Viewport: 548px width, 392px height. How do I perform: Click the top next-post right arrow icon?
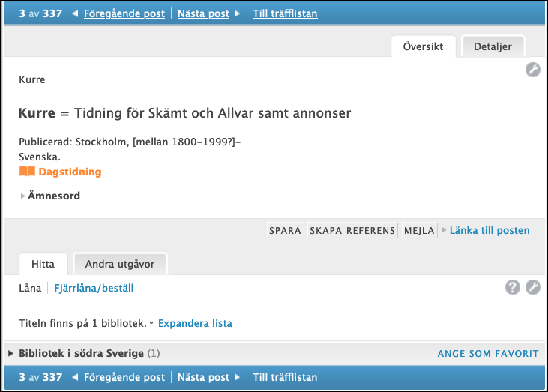[237, 13]
